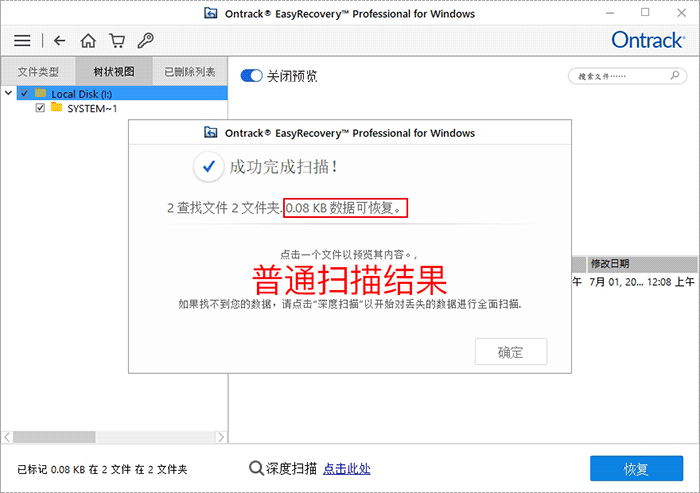Click the Ontrack brand logo
Screen dimensions: 700x493
648,40
